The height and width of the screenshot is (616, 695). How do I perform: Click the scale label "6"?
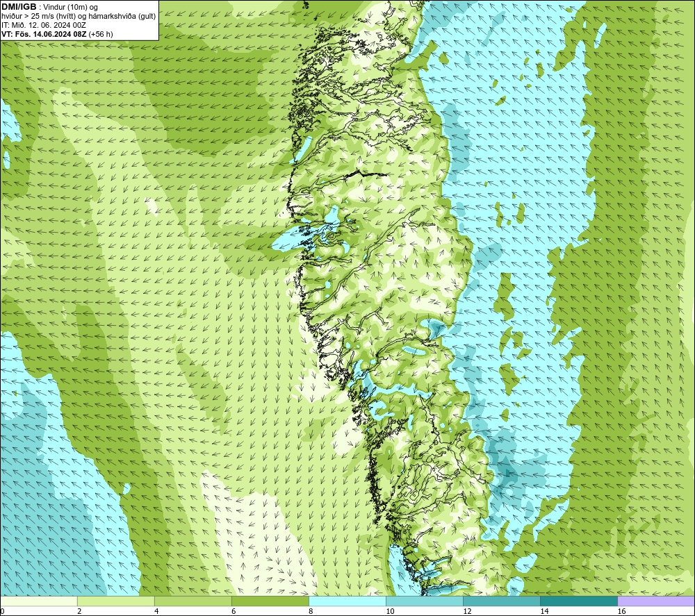pos(233,612)
